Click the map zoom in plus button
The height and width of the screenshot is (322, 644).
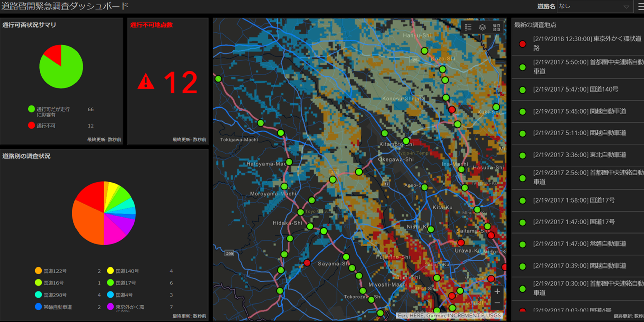tap(497, 291)
